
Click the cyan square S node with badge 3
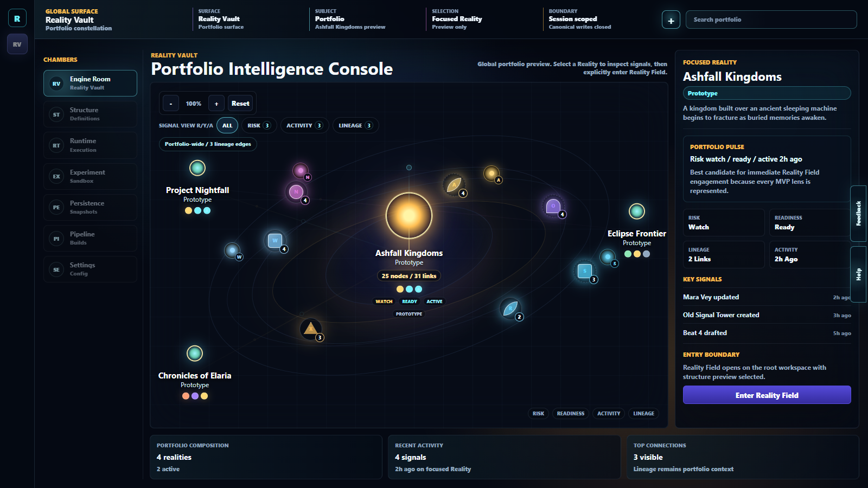point(585,271)
